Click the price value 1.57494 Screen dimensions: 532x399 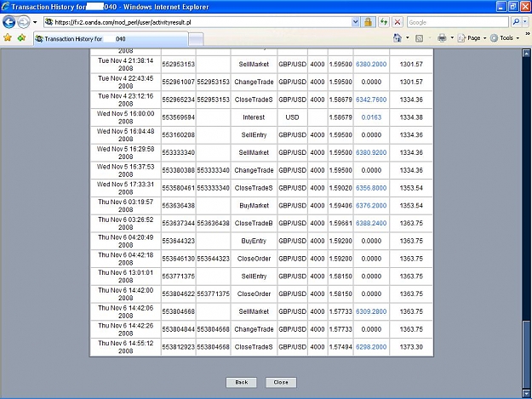340,347
